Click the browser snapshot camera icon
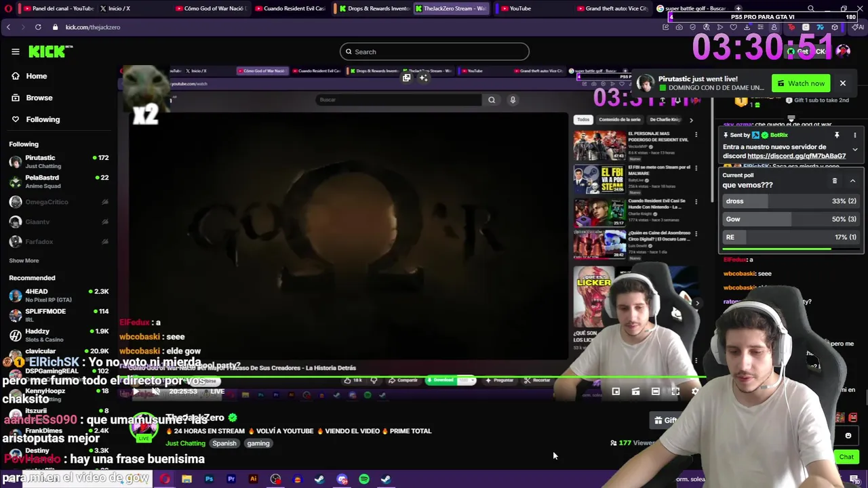Viewport: 868px width, 488px height. [x=679, y=27]
